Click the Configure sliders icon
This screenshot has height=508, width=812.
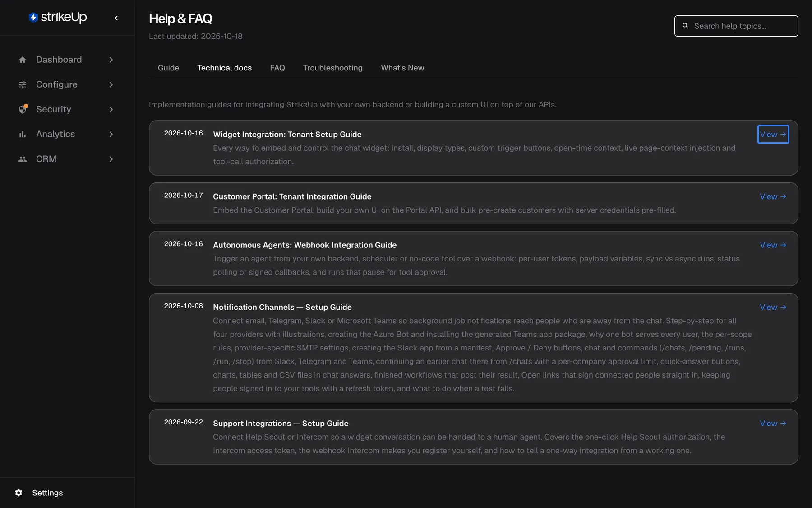coord(23,84)
